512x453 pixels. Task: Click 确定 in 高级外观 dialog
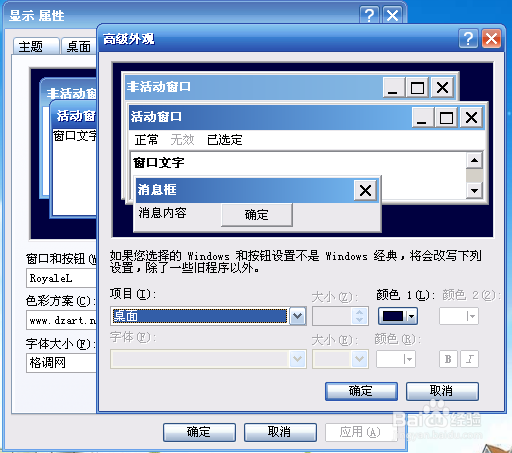pos(361,391)
